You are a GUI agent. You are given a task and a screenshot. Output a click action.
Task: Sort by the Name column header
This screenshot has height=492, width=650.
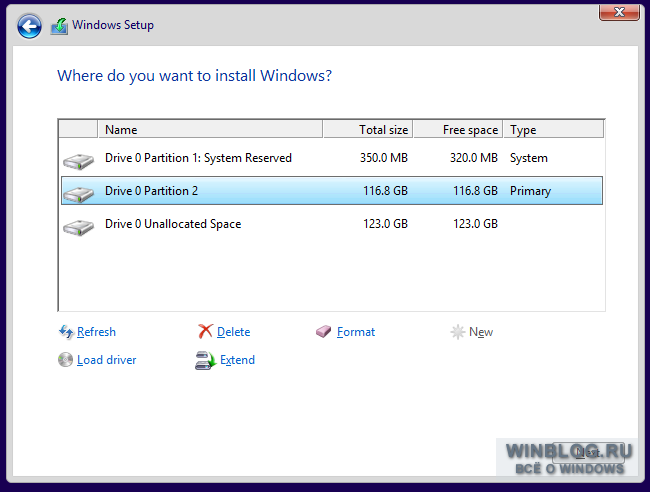210,129
